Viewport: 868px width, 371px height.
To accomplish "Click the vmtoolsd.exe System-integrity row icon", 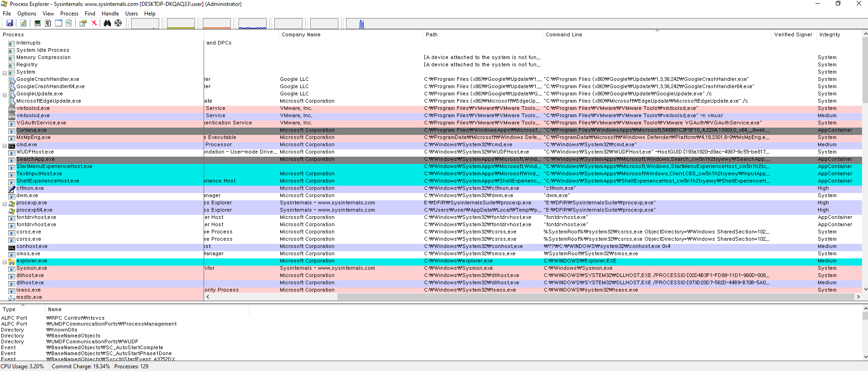I will point(12,109).
